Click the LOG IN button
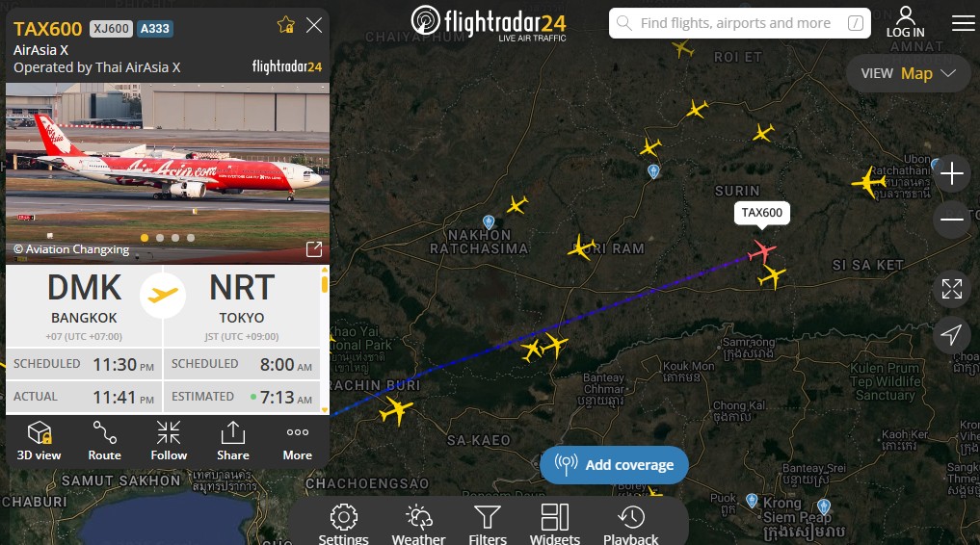Viewport: 980px width, 545px height. [x=905, y=22]
